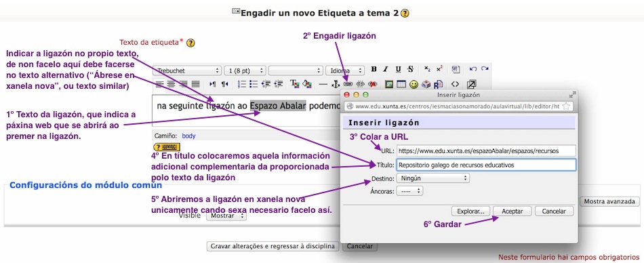This screenshot has height=263, width=644.
Task: Click the popup window resize icon
Action: [573, 95]
